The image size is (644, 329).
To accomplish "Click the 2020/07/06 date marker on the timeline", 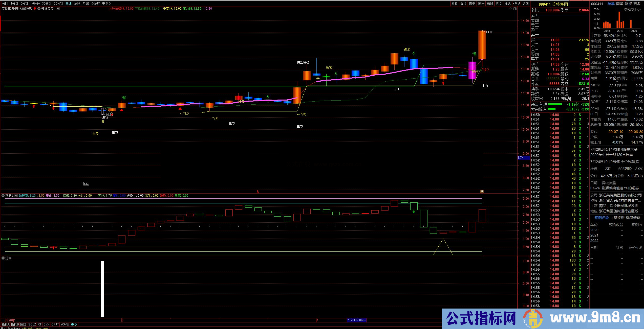I will [356, 320].
